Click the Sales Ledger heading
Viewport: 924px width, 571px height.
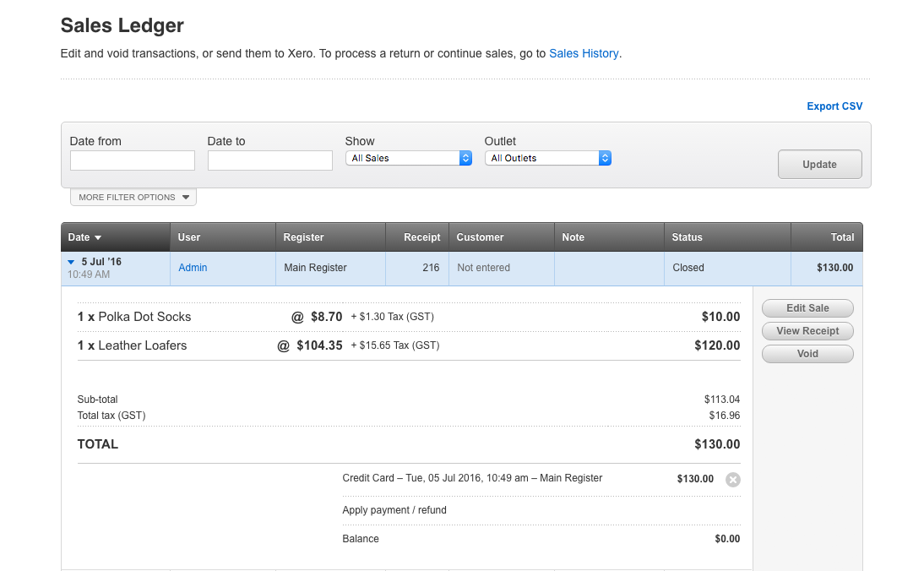tap(122, 25)
